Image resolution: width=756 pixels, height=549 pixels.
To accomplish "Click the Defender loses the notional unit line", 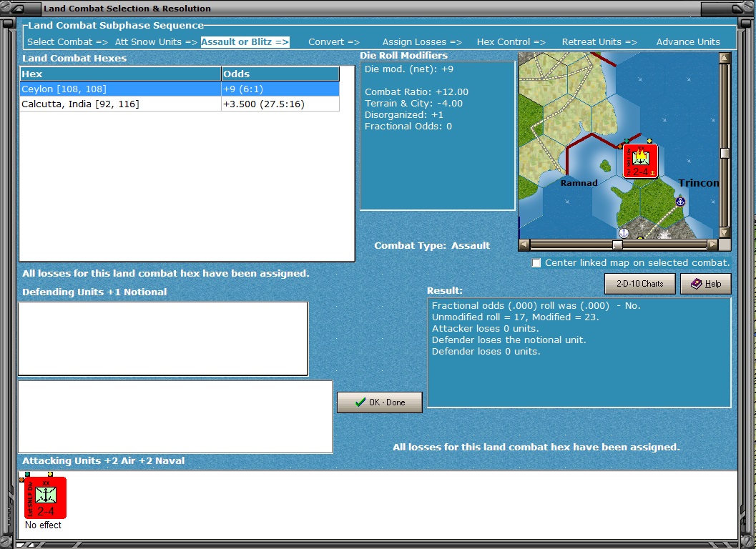I will (x=509, y=340).
